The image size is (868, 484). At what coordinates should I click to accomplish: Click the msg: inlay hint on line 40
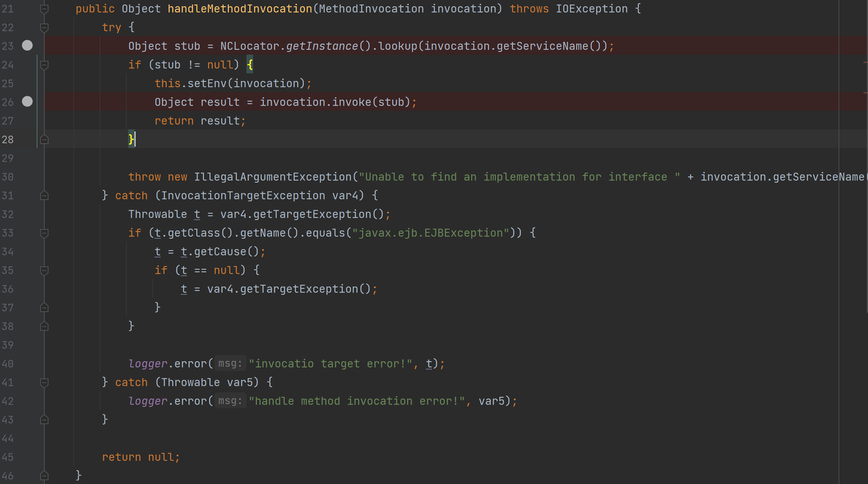tap(230, 363)
